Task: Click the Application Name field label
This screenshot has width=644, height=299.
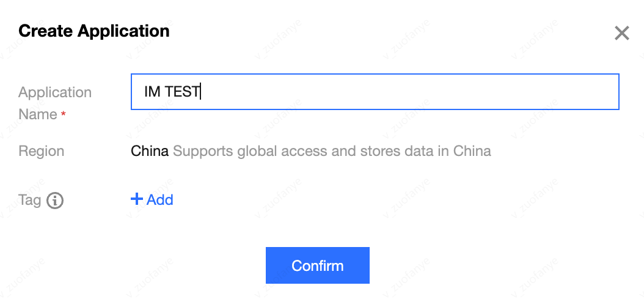Action: click(x=54, y=103)
